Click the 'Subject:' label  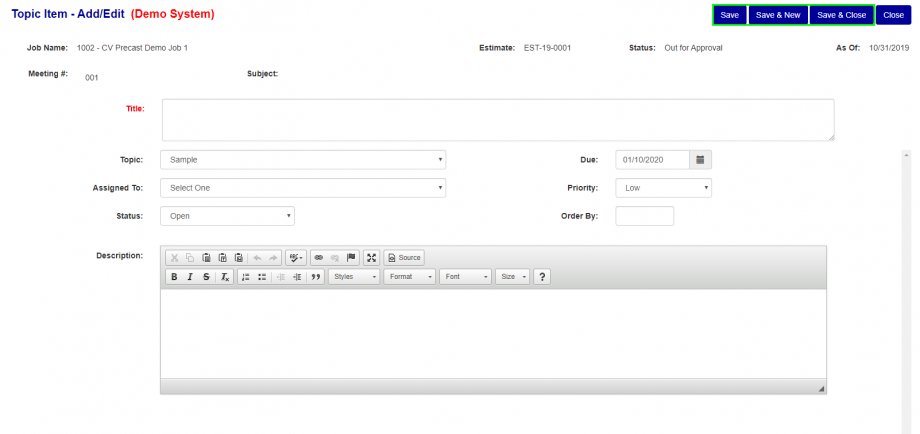coord(263,74)
